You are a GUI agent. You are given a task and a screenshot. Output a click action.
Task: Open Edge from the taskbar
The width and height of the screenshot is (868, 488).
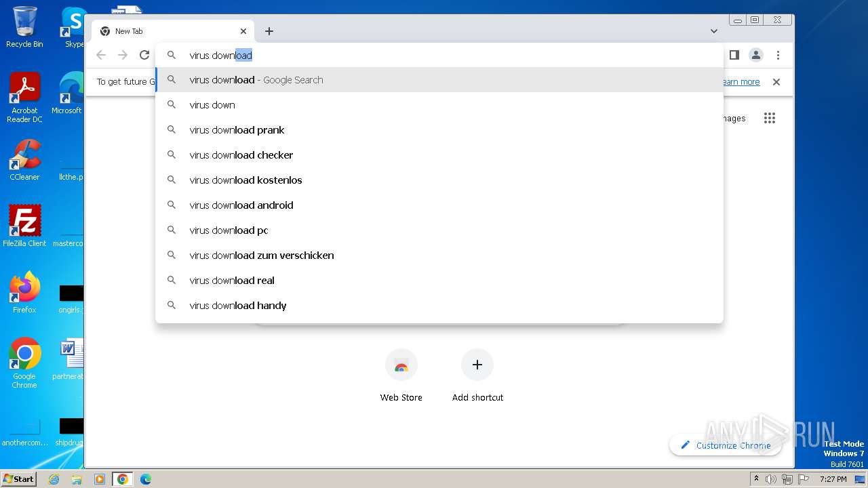tap(146, 479)
